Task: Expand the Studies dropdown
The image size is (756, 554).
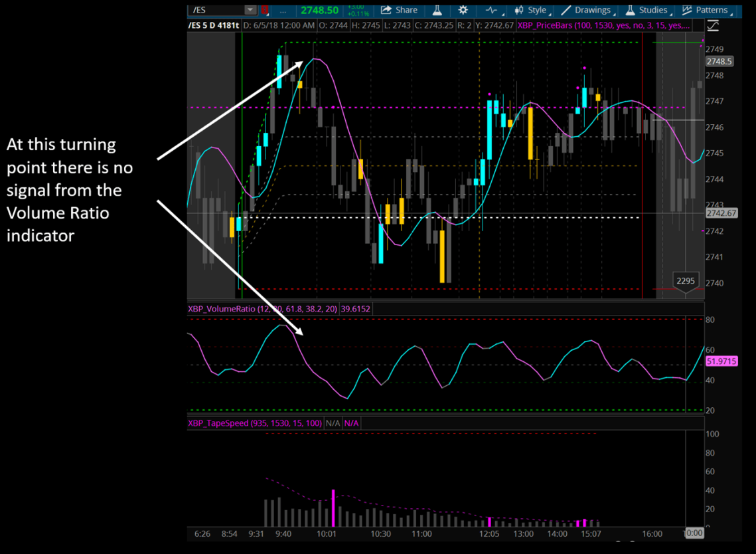Action: pyautogui.click(x=646, y=10)
